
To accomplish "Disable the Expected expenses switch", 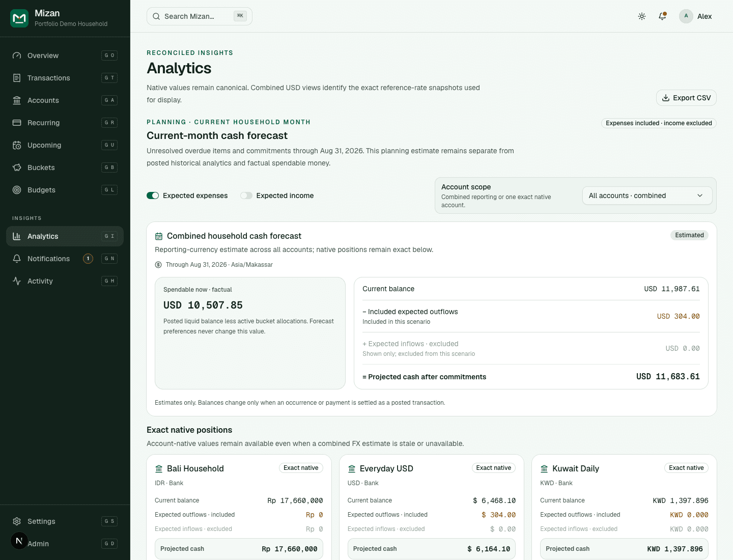I will click(x=153, y=195).
